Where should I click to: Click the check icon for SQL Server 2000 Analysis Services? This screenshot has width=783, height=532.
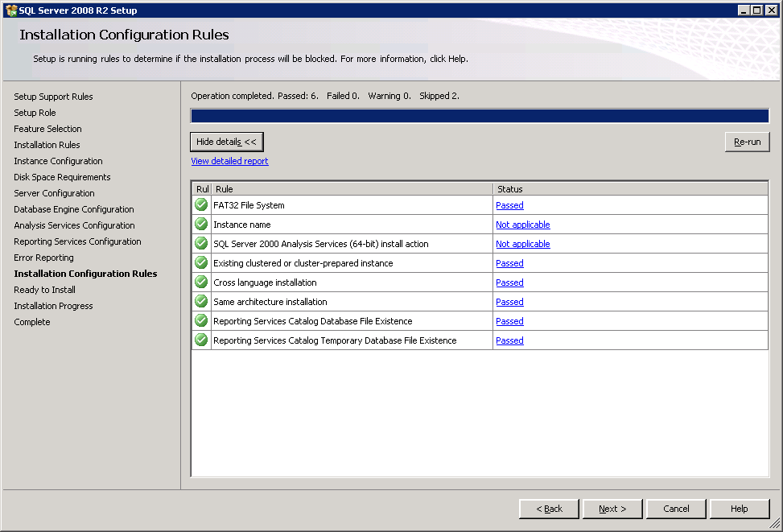pos(201,243)
